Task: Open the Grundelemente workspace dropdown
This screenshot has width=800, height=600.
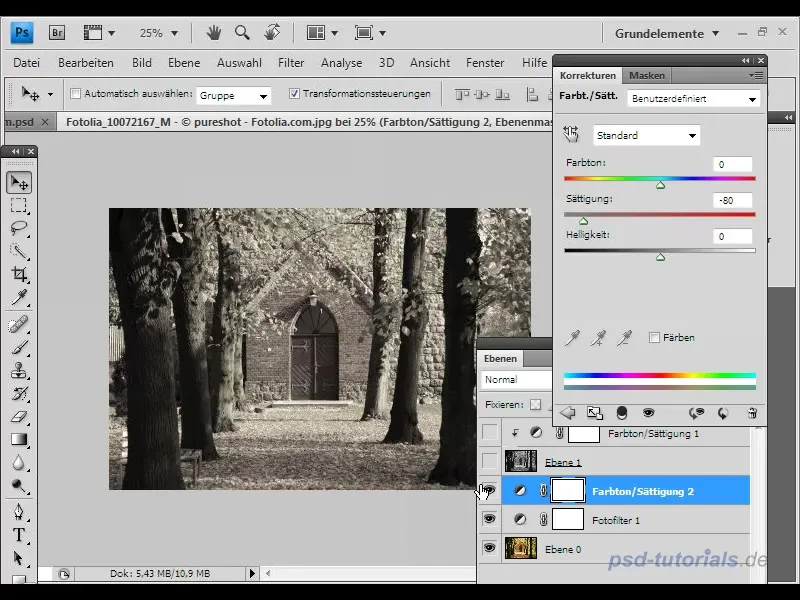Action: [667, 34]
